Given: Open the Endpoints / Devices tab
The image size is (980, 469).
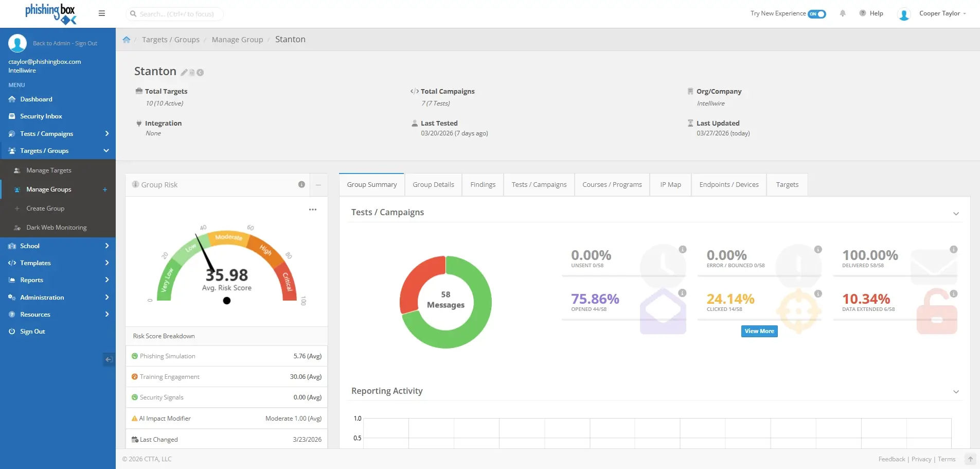Looking at the screenshot, I should click(x=728, y=185).
